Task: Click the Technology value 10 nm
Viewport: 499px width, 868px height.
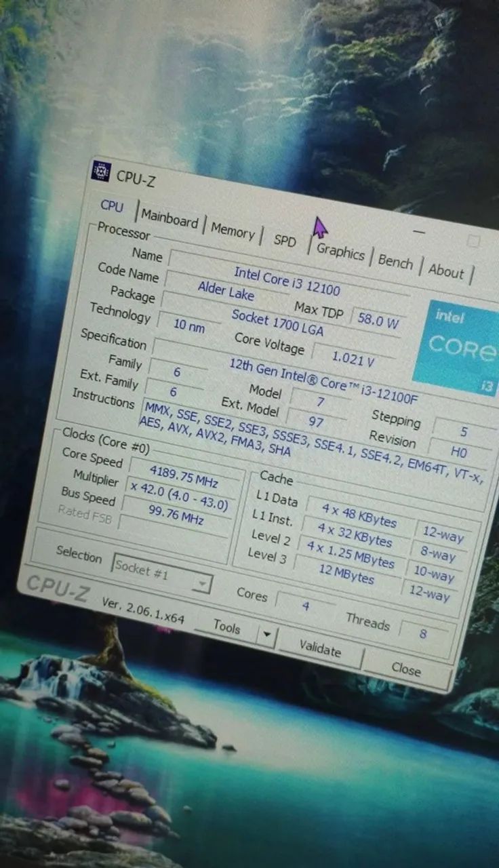Action: [x=188, y=325]
